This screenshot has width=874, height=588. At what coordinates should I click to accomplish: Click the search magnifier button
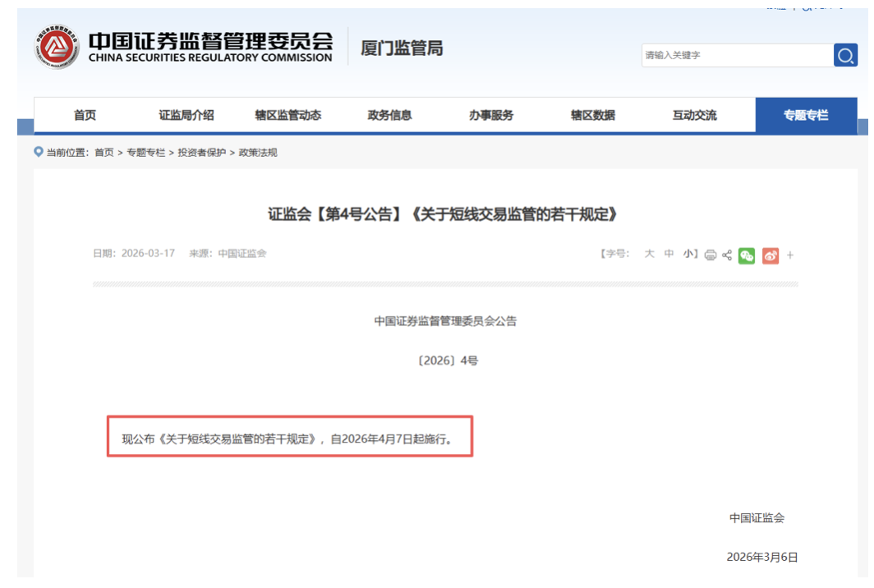[x=844, y=55]
